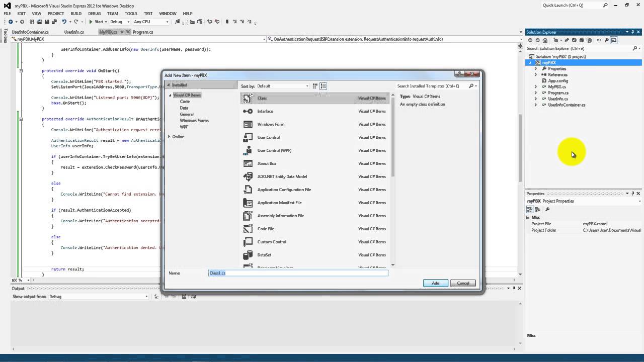Click the Navigate Backward toolbar icon
644x362 pixels.
(x=11, y=22)
